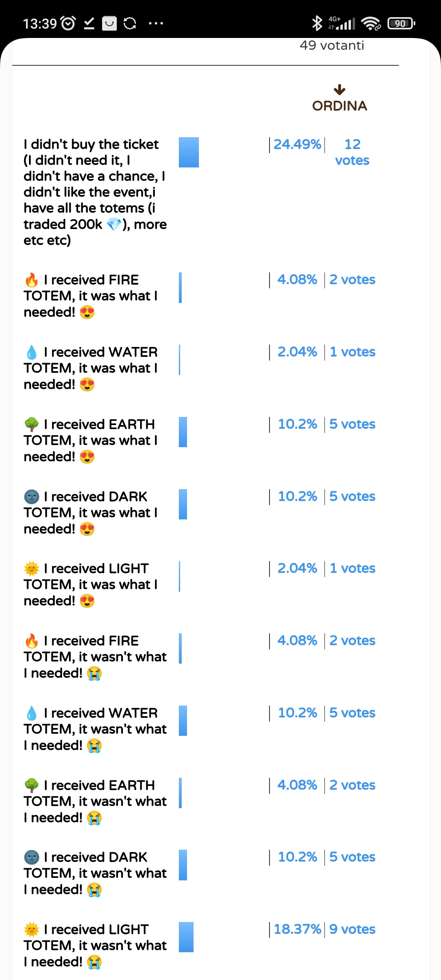Tap the Bluetooth icon in status bar
The image size is (441, 980).
[316, 23]
